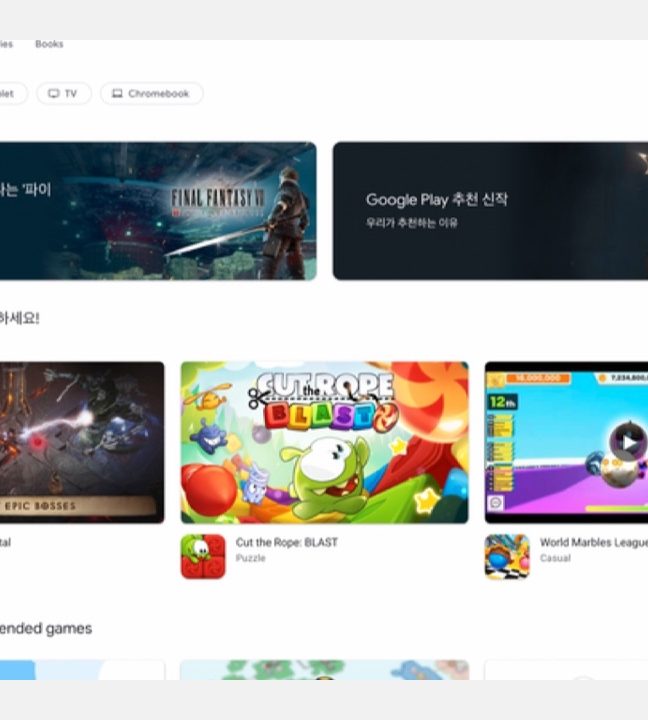Select the TV device filter chip

[x=64, y=94]
